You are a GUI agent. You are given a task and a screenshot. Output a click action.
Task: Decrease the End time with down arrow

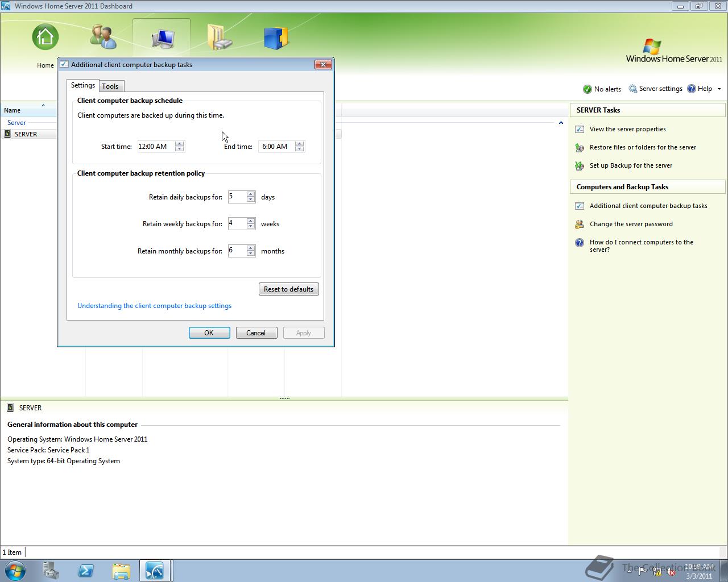(300, 149)
